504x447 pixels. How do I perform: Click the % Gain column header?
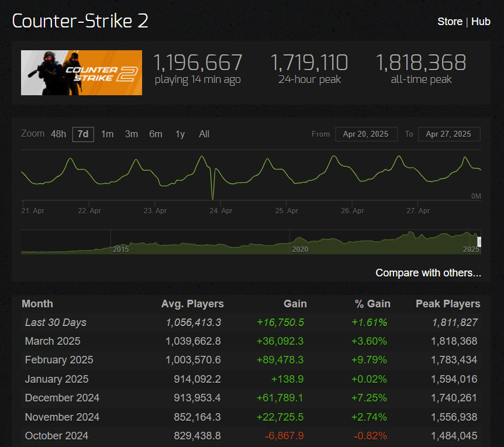[x=372, y=304]
